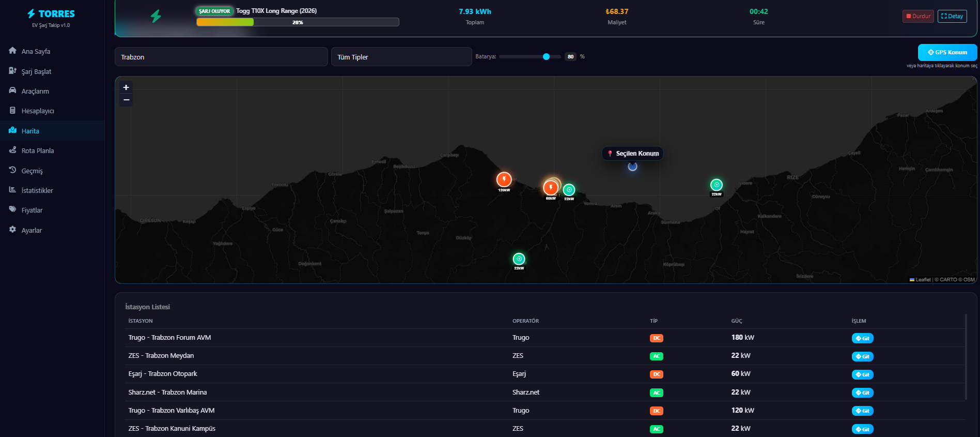Select the 60kW orange station marker
The image size is (980, 437).
click(550, 188)
